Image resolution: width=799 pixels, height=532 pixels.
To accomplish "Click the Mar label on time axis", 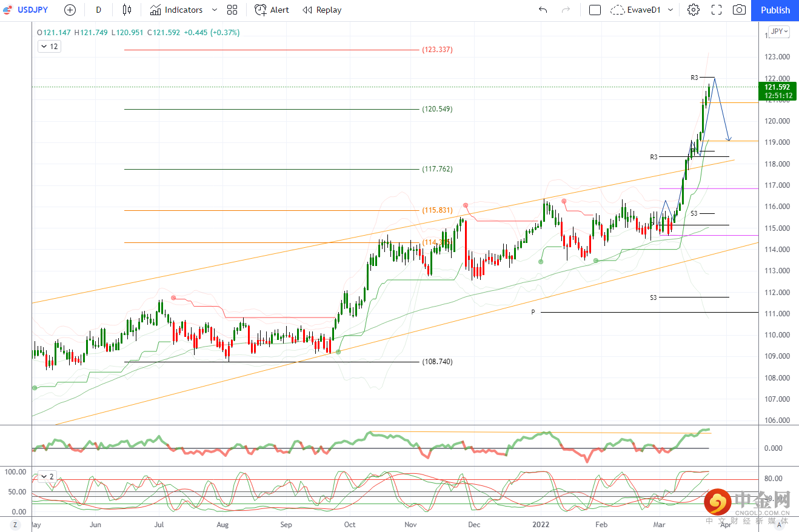I will pos(659,525).
